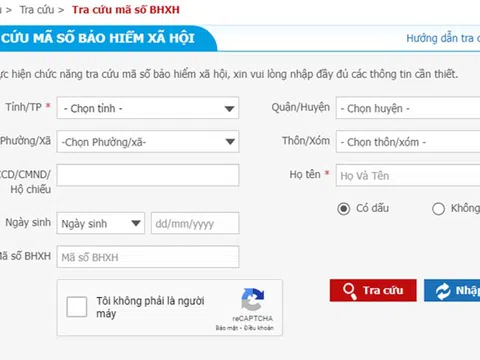Click the CCCD/CMND/Hộ chiếu input field
The width and height of the screenshot is (480, 360).
tap(148, 175)
